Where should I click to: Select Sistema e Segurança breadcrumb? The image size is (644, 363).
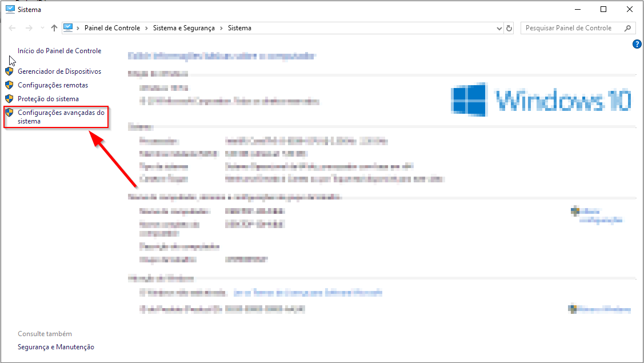(183, 28)
